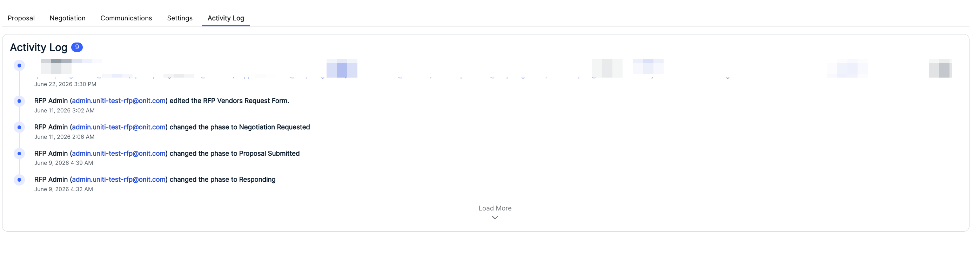980x253 pixels.
Task: Select timeline dot for Negotiation Requested entry
Action: [19, 127]
